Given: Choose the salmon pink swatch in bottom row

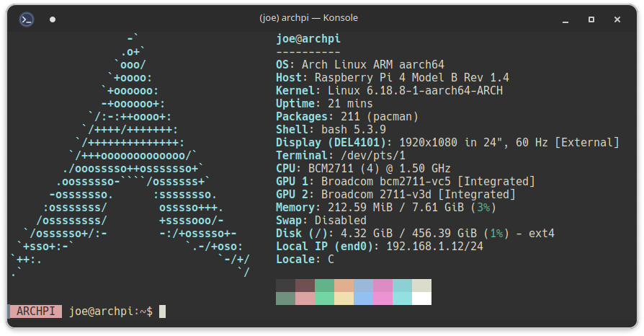Looking at the screenshot, I should pyautogui.click(x=305, y=298).
